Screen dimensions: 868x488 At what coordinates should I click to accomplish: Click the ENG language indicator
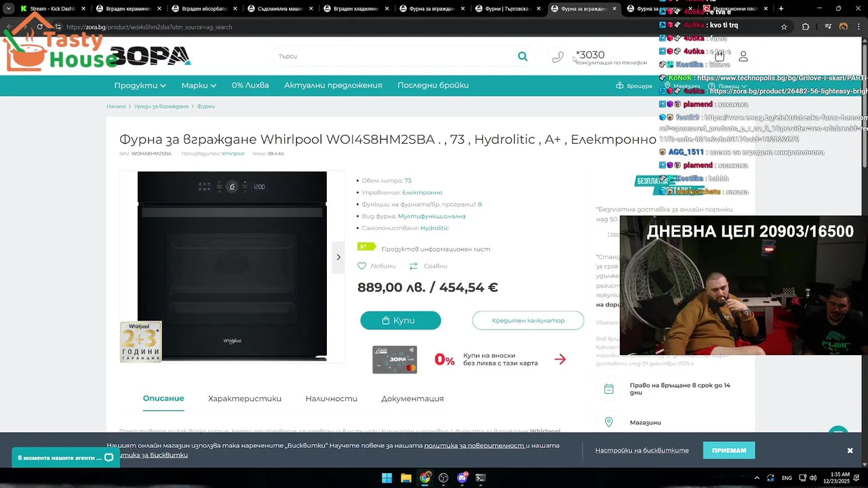coord(787,478)
